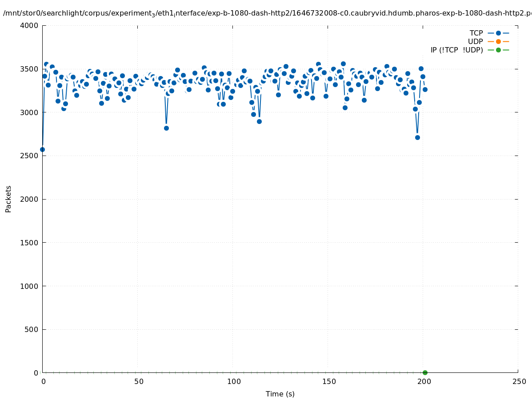532x400 pixels.
Task: Click the TCP dip point near 65 seconds
Action: 166,128
